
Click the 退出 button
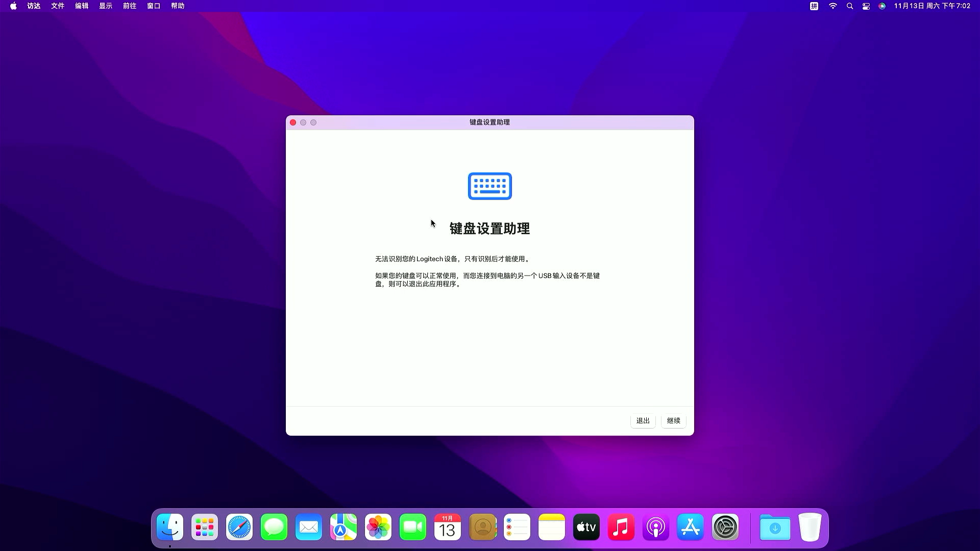[x=643, y=421]
